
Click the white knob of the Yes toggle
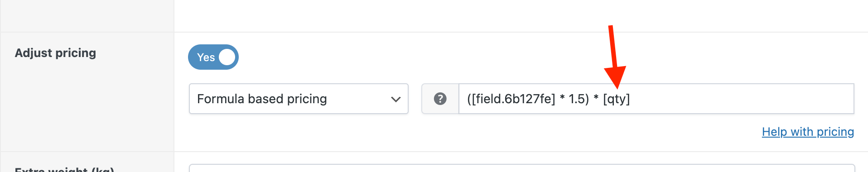click(227, 57)
